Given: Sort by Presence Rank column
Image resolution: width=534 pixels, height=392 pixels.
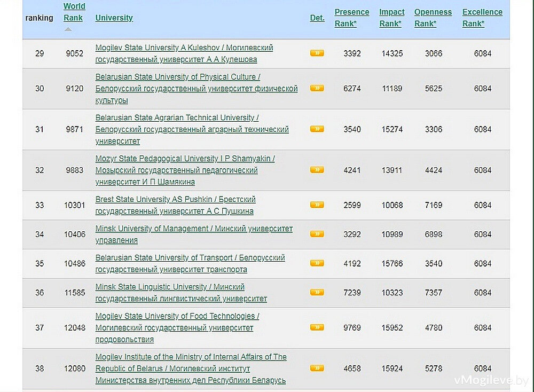Looking at the screenshot, I should [351, 18].
